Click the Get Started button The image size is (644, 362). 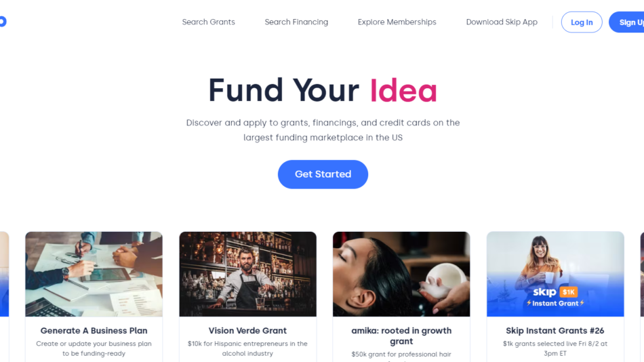tap(323, 174)
